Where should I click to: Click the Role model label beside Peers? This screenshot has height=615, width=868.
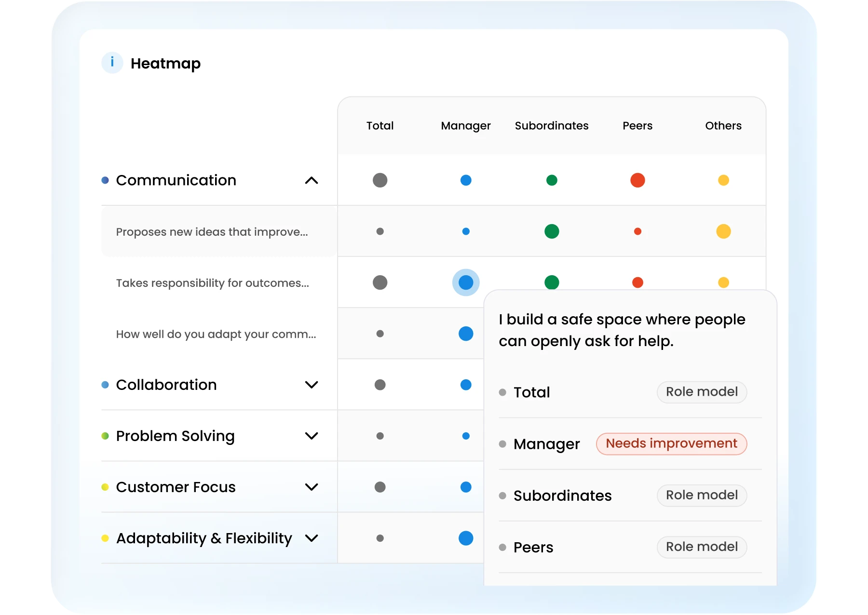coord(702,547)
